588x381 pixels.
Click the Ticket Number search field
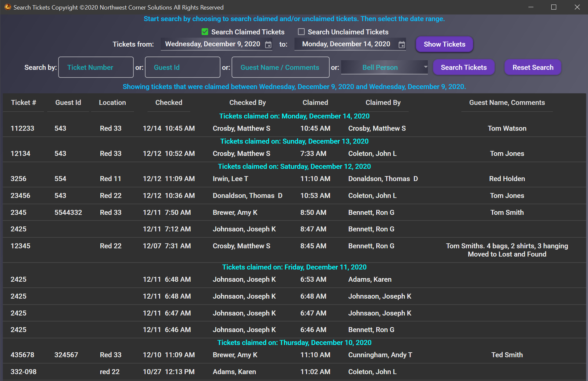click(x=96, y=67)
